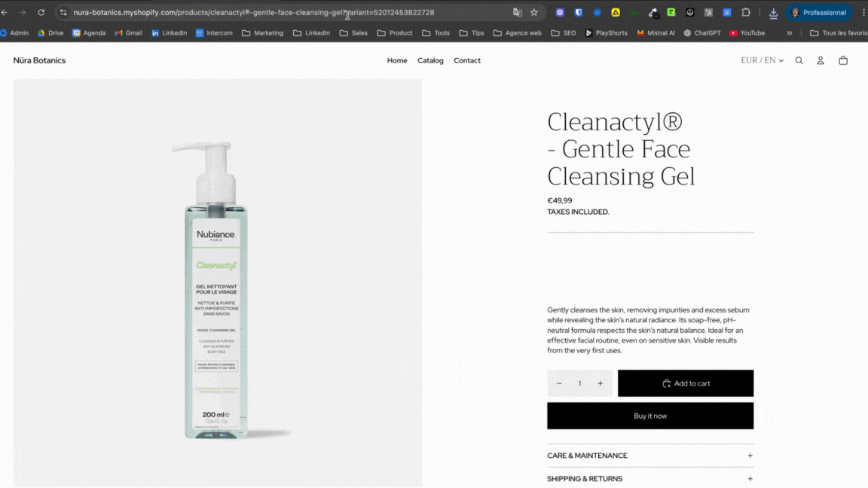Open the browser extensions puzzle icon

(746, 12)
